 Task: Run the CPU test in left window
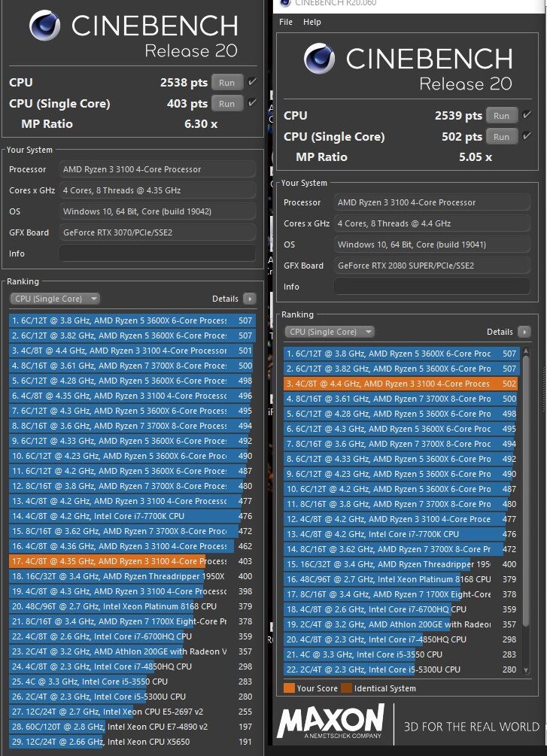pos(226,83)
